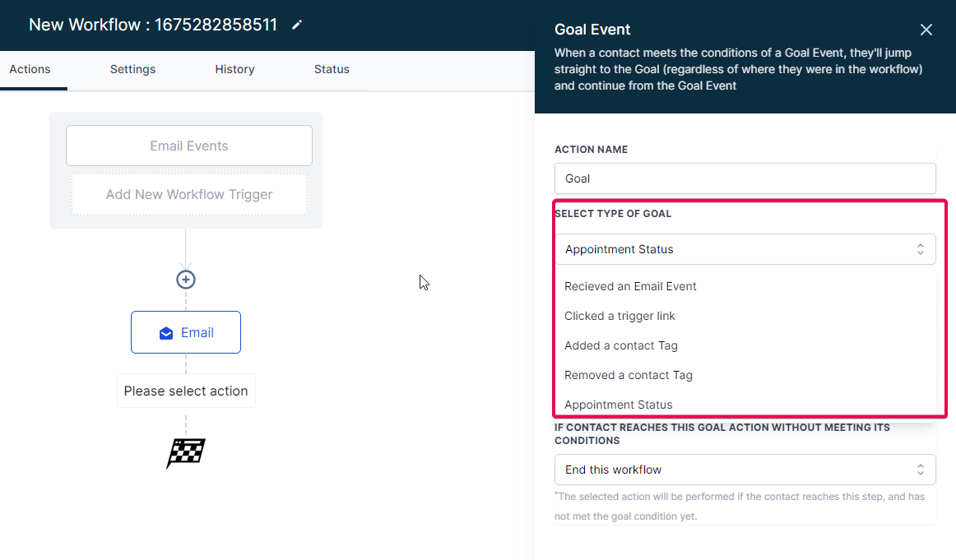Open the End this workflow dropdown

745,470
